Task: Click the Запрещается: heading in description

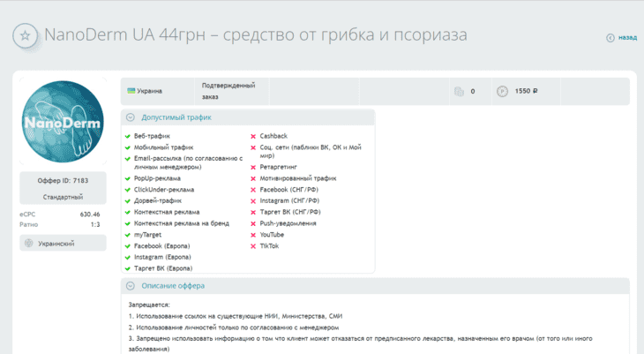Action: (149, 305)
